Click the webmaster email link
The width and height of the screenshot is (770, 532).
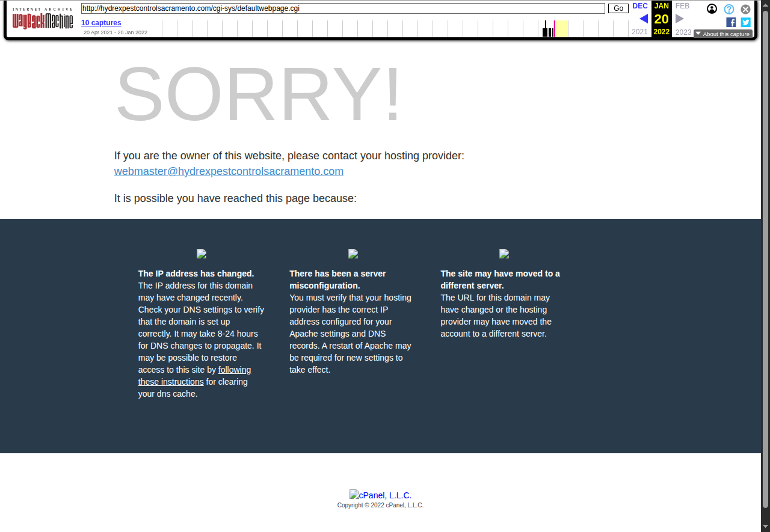[x=229, y=171]
